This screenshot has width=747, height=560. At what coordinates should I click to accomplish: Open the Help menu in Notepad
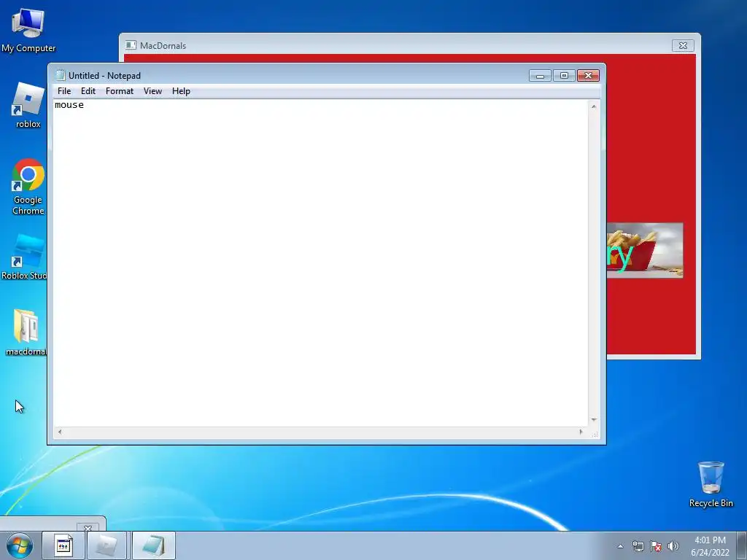coord(181,91)
